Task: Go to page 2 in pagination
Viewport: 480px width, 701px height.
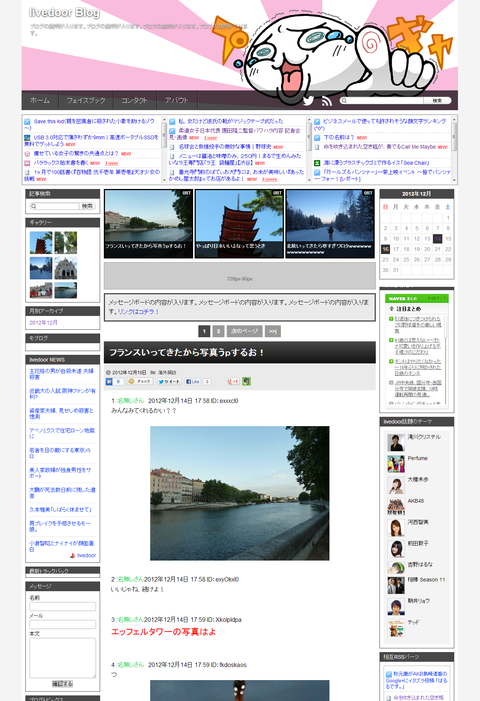Action: tap(218, 331)
